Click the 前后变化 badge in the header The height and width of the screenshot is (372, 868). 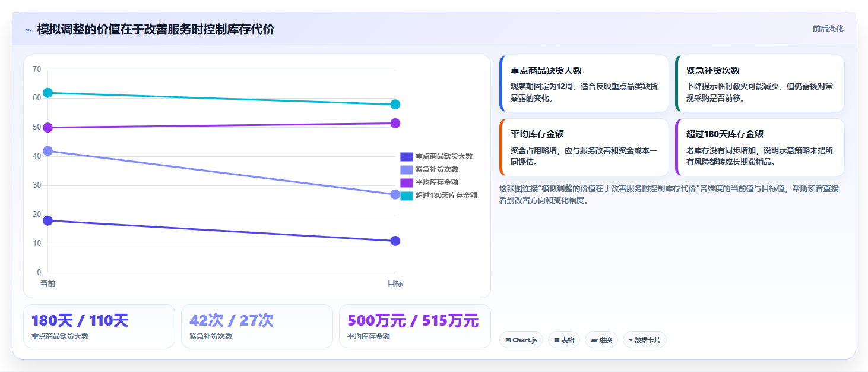pos(828,29)
